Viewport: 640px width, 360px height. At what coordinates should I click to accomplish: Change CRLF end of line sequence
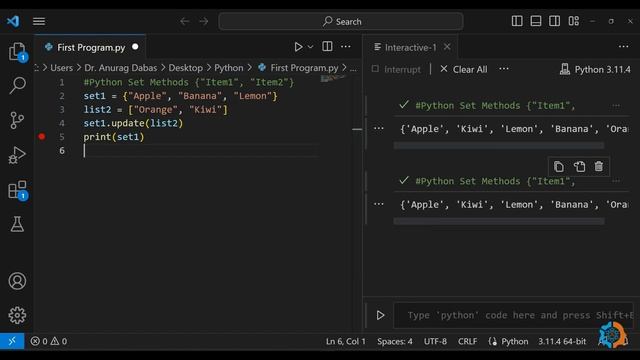pos(467,341)
